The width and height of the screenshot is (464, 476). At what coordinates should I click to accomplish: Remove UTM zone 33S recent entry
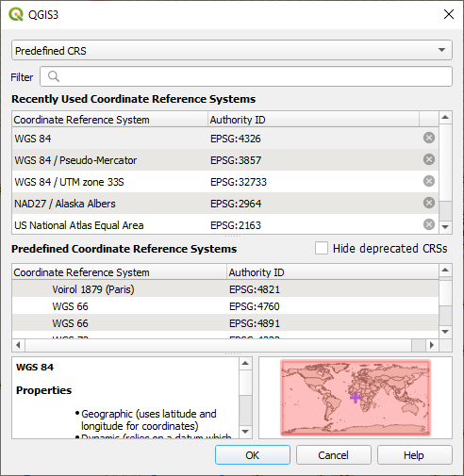(x=429, y=181)
